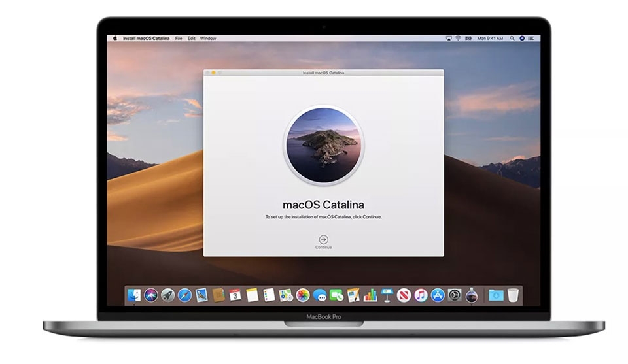Image resolution: width=628 pixels, height=364 pixels.
Task: Open Contacts book icon in Dock
Action: point(218,295)
